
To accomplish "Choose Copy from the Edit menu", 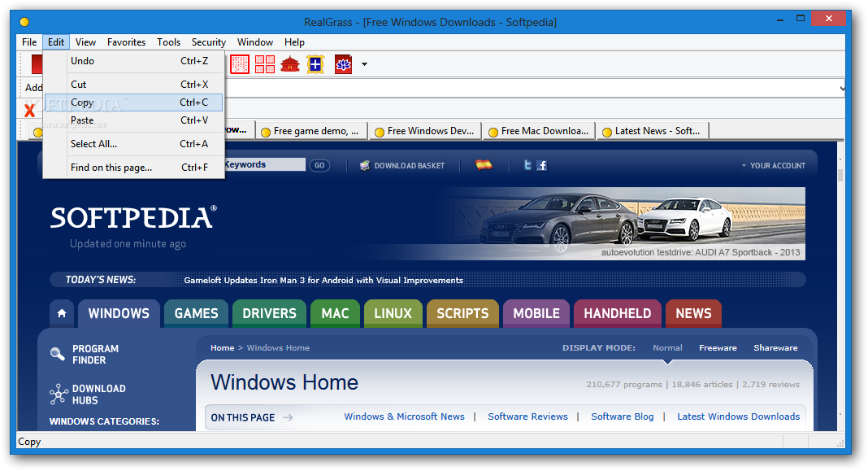I will tap(133, 102).
